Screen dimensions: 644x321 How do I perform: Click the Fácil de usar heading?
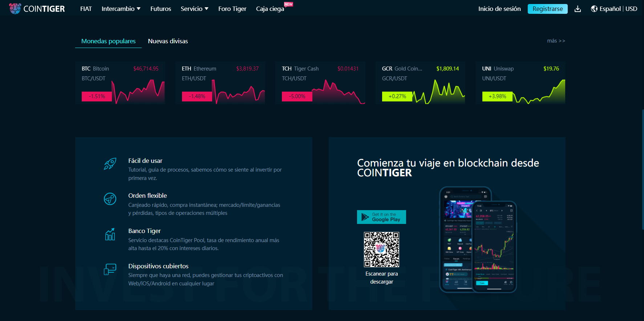coord(145,161)
